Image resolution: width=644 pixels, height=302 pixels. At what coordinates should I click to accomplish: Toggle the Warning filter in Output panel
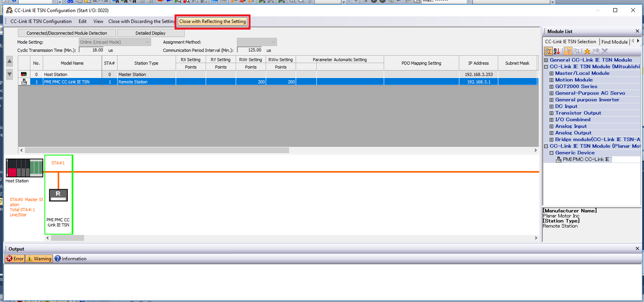[39, 258]
